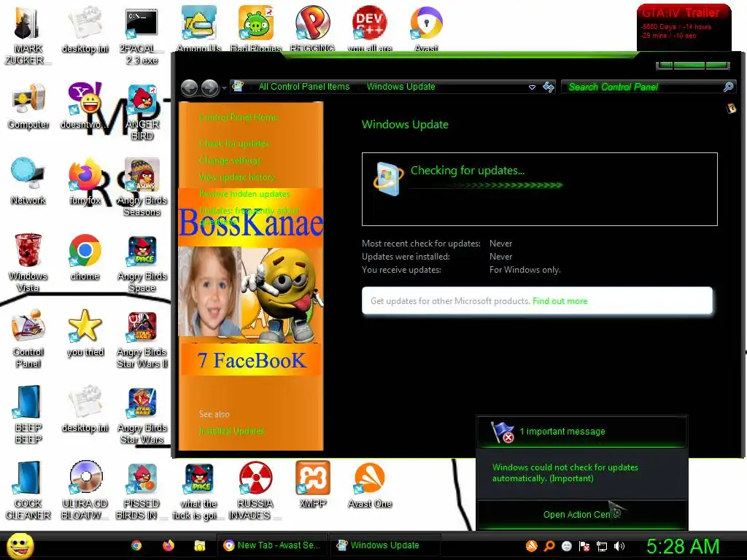Launch the Avast browser desktop shortcut
The width and height of the screenshot is (747, 560).
[426, 28]
